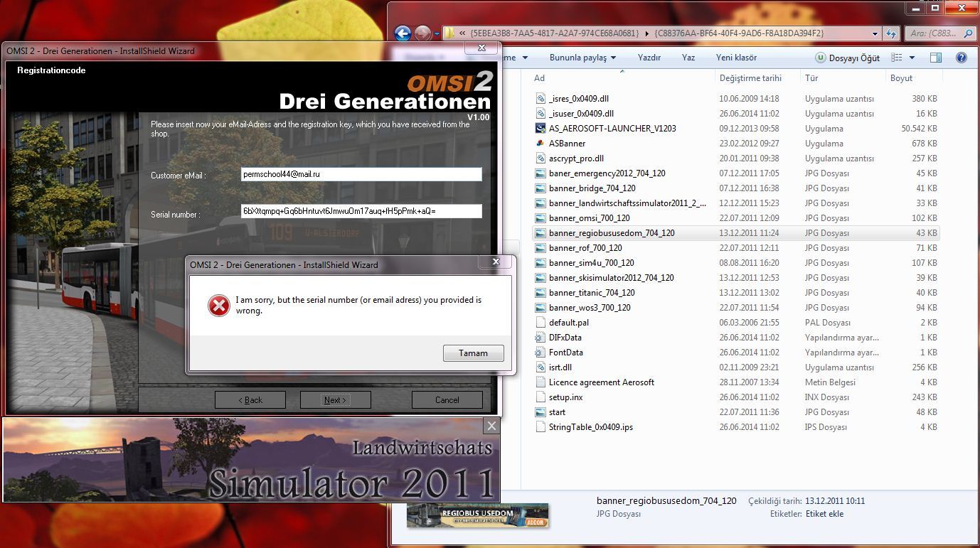Toggle the preview pane icon

point(936,58)
